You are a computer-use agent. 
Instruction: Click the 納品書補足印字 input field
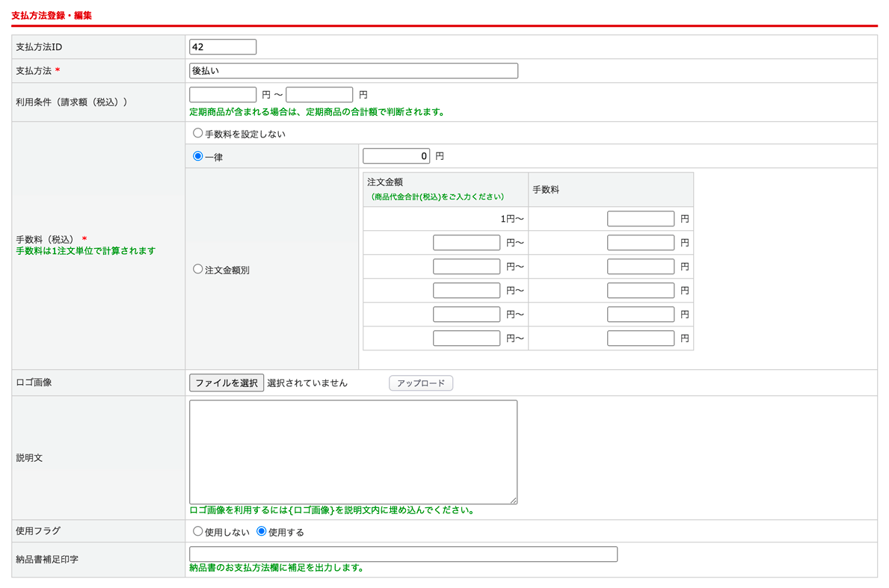coord(403,554)
